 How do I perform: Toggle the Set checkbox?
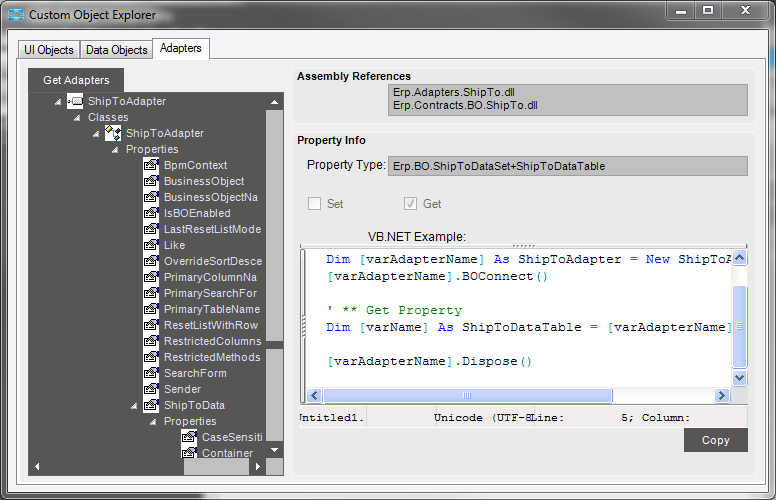click(314, 203)
